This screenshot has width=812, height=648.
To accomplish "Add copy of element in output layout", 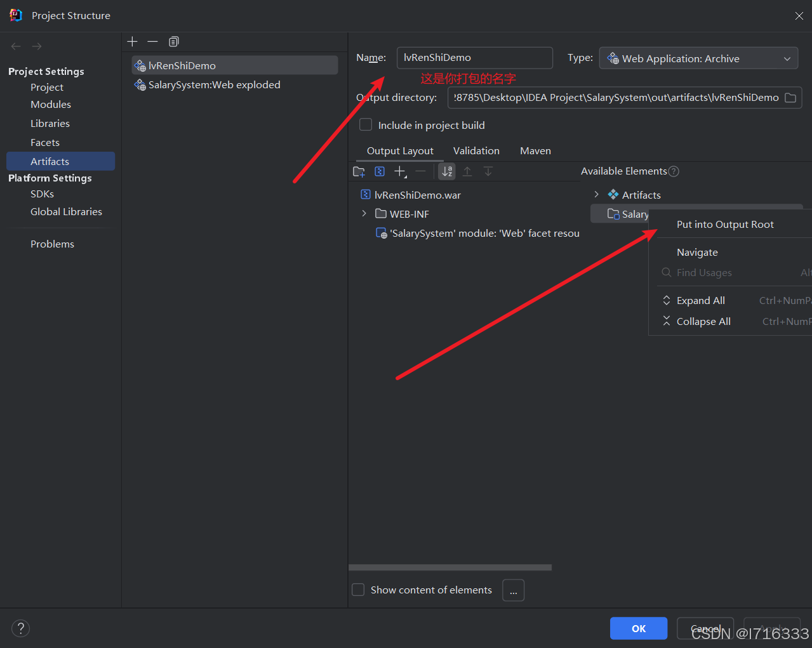I will point(400,171).
